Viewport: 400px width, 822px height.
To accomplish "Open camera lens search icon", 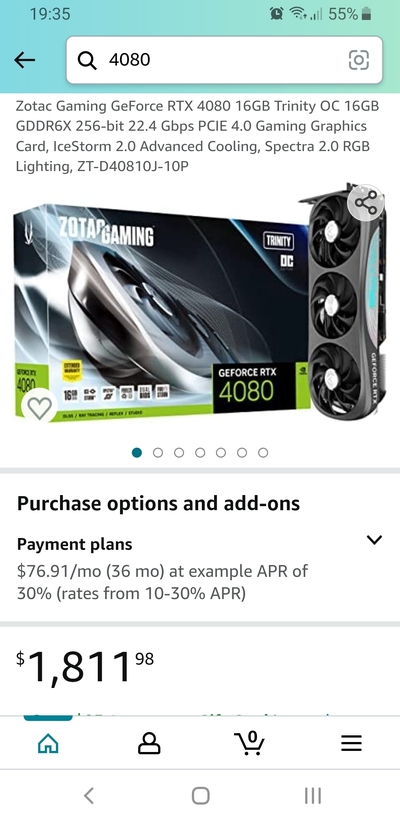I will pos(359,60).
